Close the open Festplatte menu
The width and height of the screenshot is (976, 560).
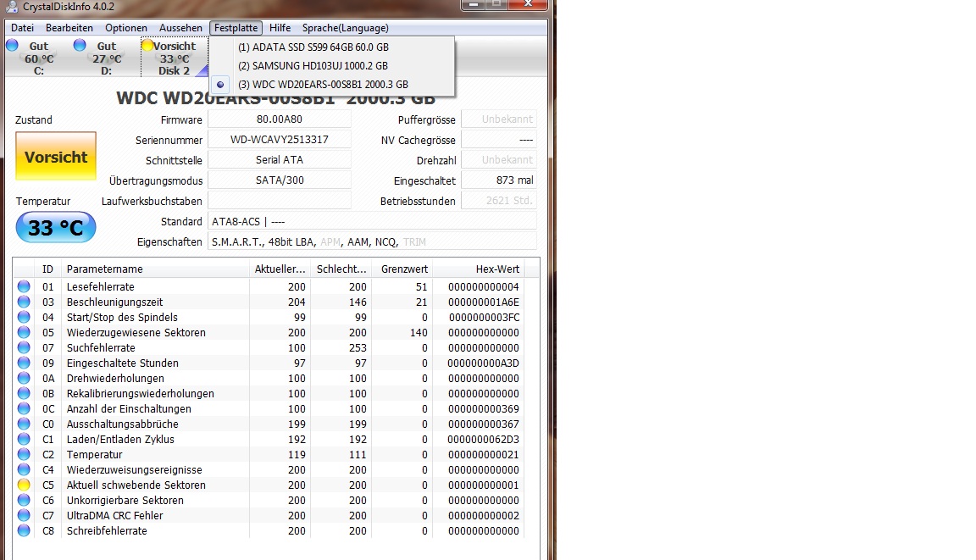pyautogui.click(x=236, y=28)
